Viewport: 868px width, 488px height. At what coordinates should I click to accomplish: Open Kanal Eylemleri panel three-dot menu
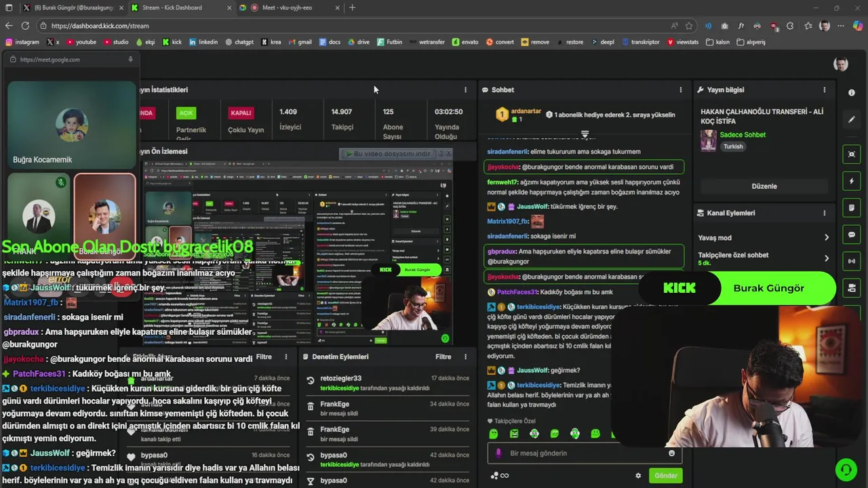pos(825,213)
